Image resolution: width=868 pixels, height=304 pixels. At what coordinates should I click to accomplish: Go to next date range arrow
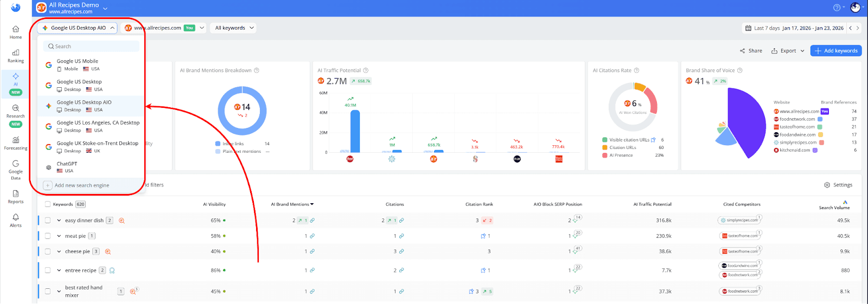coord(858,28)
